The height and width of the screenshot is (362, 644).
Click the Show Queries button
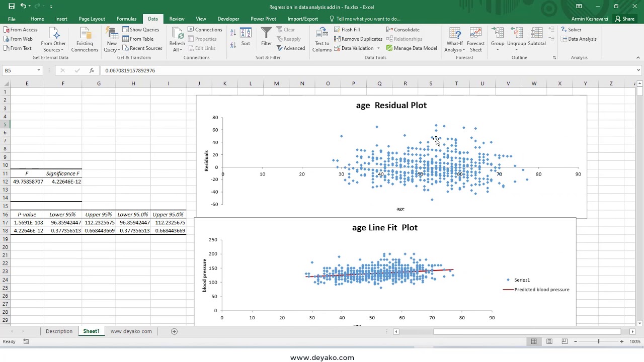pos(141,30)
